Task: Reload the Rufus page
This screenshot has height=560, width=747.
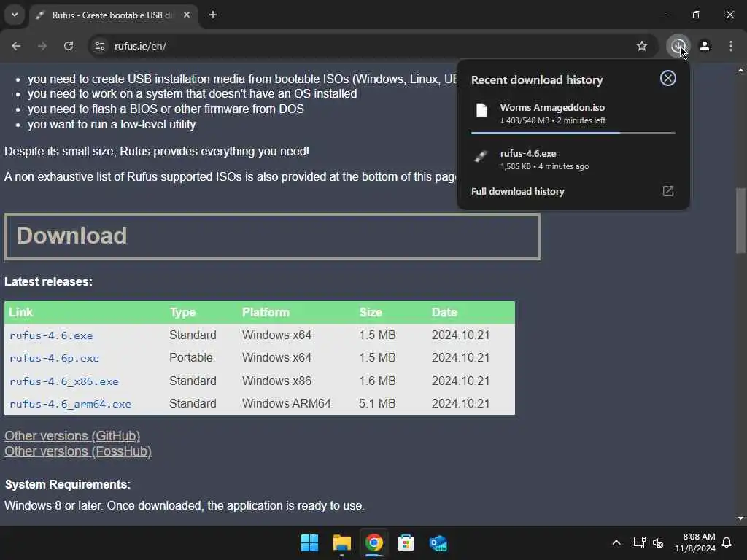Action: [x=69, y=46]
